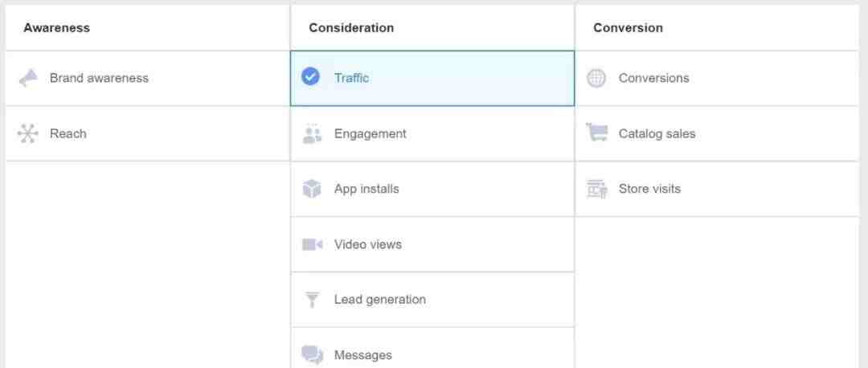The image size is (868, 368).
Task: Click the App installs box icon
Action: [x=312, y=189]
